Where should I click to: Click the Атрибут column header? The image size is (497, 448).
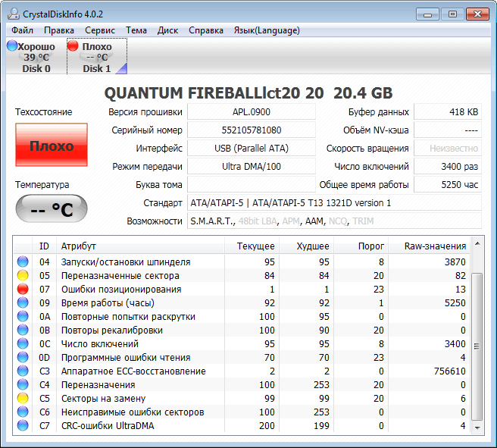point(140,246)
